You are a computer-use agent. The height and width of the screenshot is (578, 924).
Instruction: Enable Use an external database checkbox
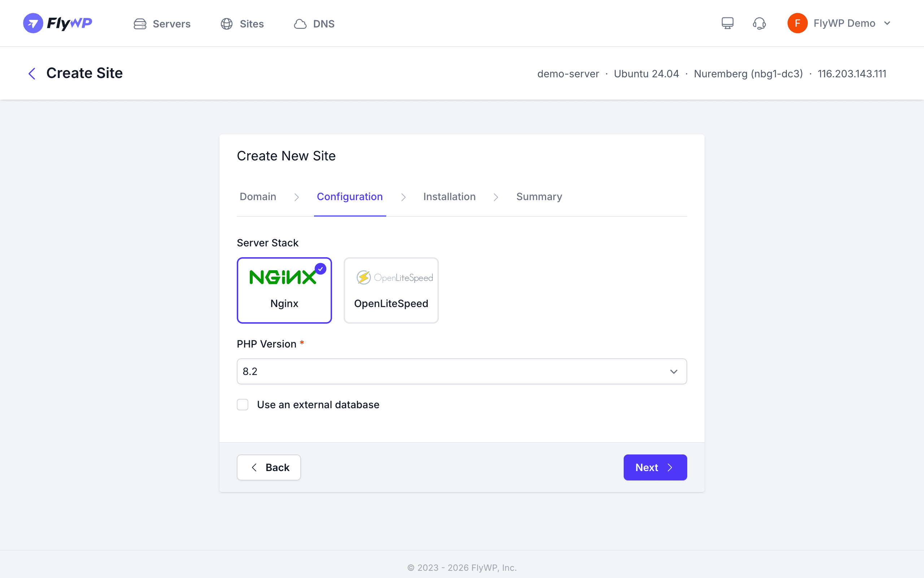[x=243, y=405]
